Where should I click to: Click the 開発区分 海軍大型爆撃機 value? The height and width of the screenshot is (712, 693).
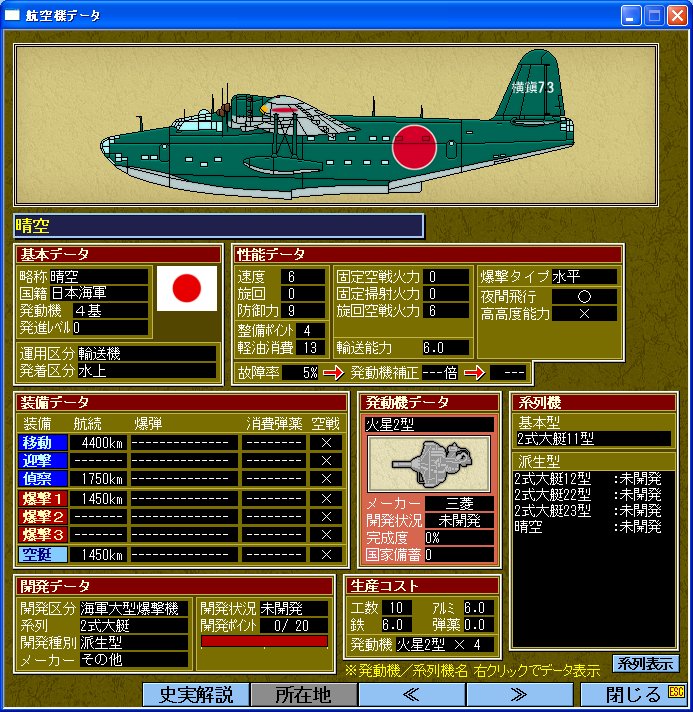point(134,608)
